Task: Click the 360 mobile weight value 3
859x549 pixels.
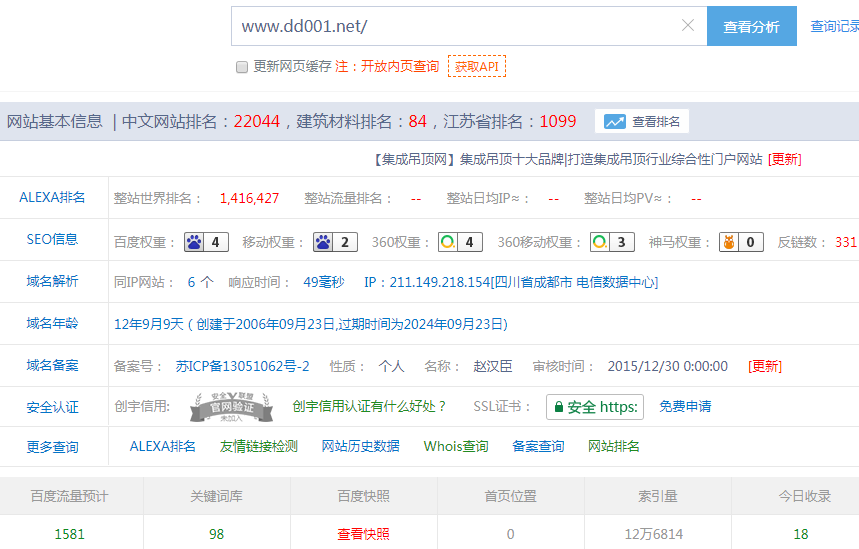Action: click(622, 242)
